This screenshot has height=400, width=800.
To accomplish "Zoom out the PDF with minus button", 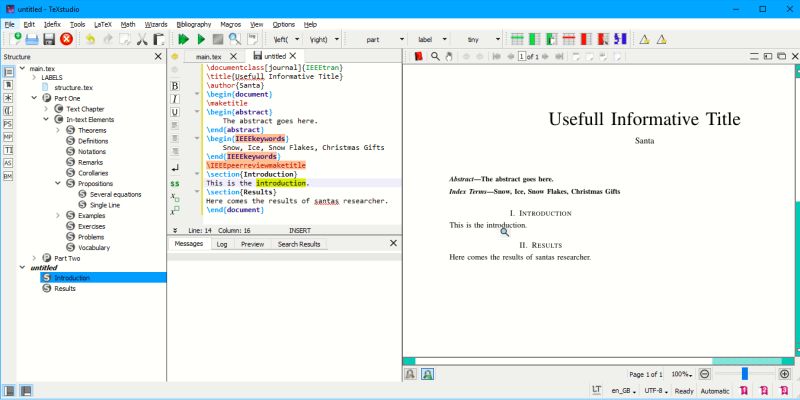I will click(705, 374).
